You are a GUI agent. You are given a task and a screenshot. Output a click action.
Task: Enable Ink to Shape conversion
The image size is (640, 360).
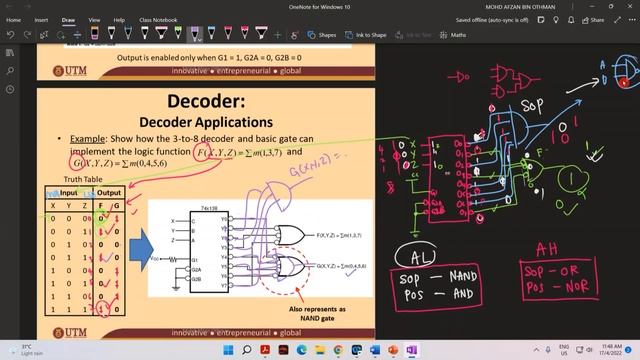click(366, 35)
